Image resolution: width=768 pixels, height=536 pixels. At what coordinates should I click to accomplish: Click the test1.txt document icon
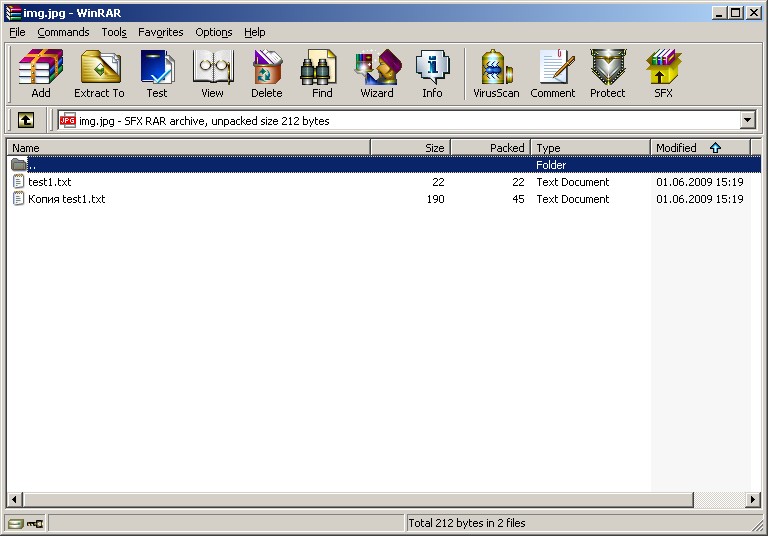click(18, 182)
